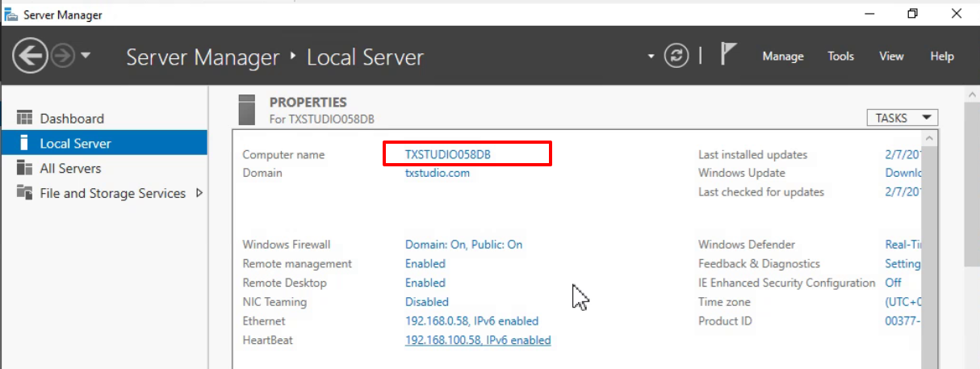Open the View menu
This screenshot has height=369, width=980.
[x=891, y=56]
